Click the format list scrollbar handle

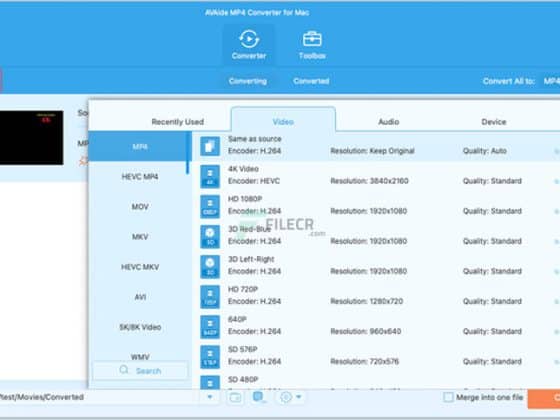[188, 154]
